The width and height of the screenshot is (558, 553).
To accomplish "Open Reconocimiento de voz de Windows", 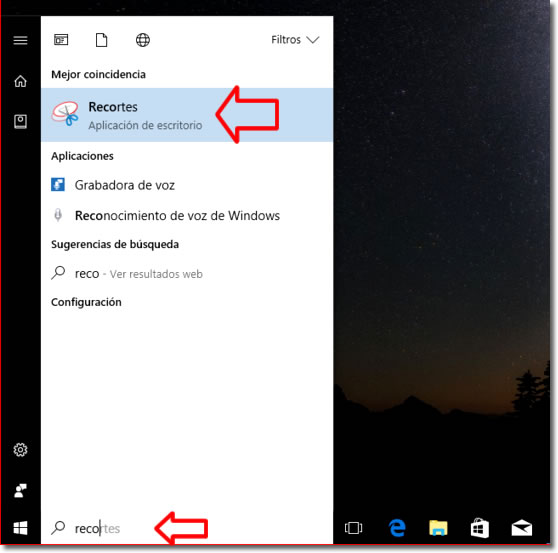I will point(187,216).
